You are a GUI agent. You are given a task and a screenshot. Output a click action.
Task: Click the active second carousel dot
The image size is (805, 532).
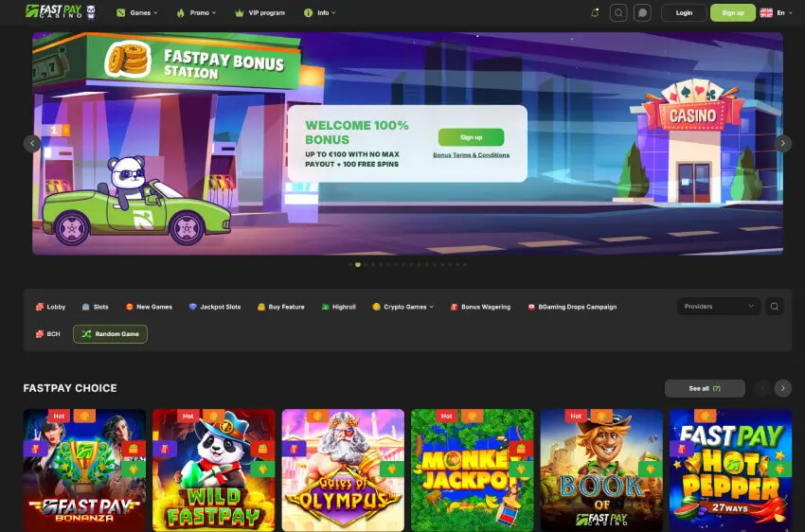point(358,265)
